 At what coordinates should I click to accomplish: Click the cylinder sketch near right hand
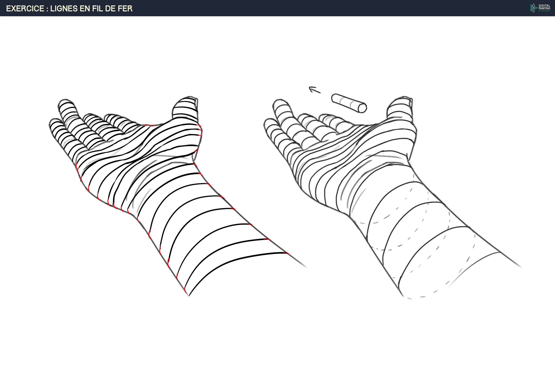point(349,103)
